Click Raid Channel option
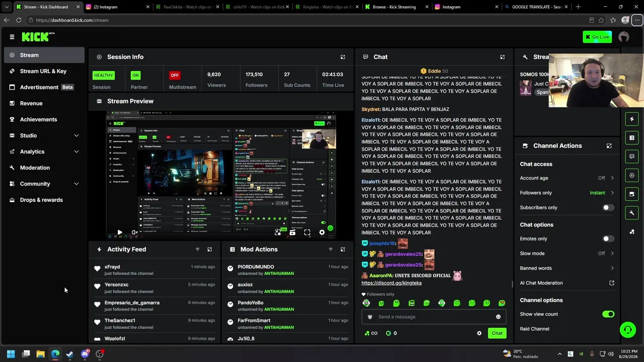Viewport: 644px width, 362px height. tap(534, 329)
